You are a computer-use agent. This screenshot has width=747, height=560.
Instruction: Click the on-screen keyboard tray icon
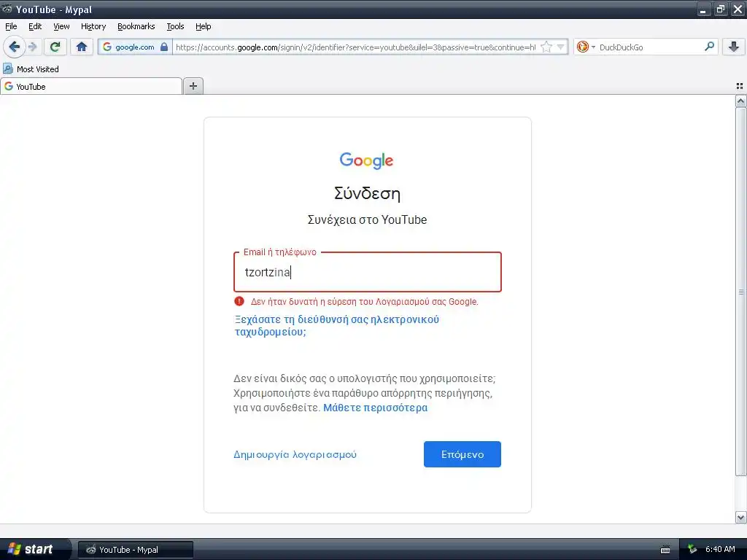[x=665, y=550]
